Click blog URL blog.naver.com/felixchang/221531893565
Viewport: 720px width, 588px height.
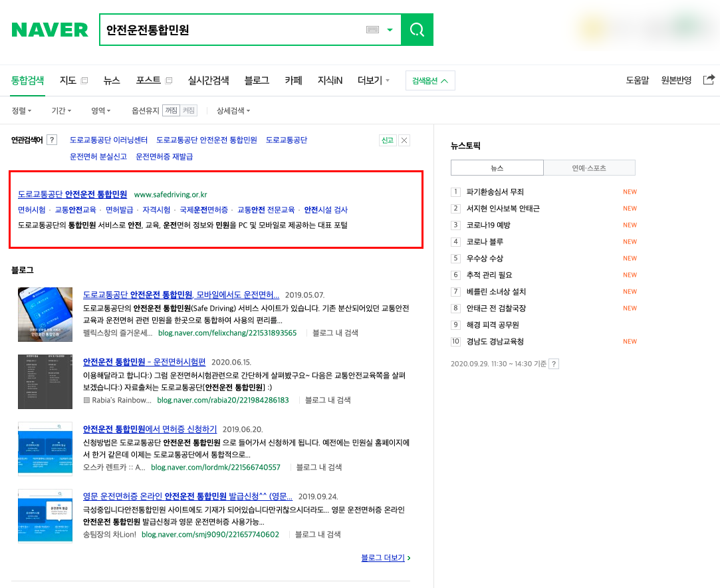(227, 333)
